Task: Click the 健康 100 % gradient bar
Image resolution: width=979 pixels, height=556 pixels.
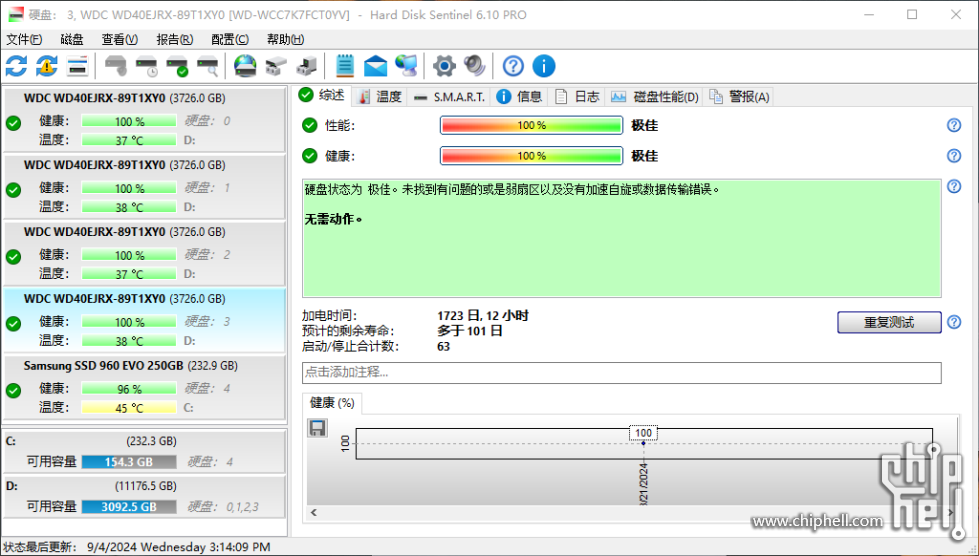Action: [x=531, y=156]
